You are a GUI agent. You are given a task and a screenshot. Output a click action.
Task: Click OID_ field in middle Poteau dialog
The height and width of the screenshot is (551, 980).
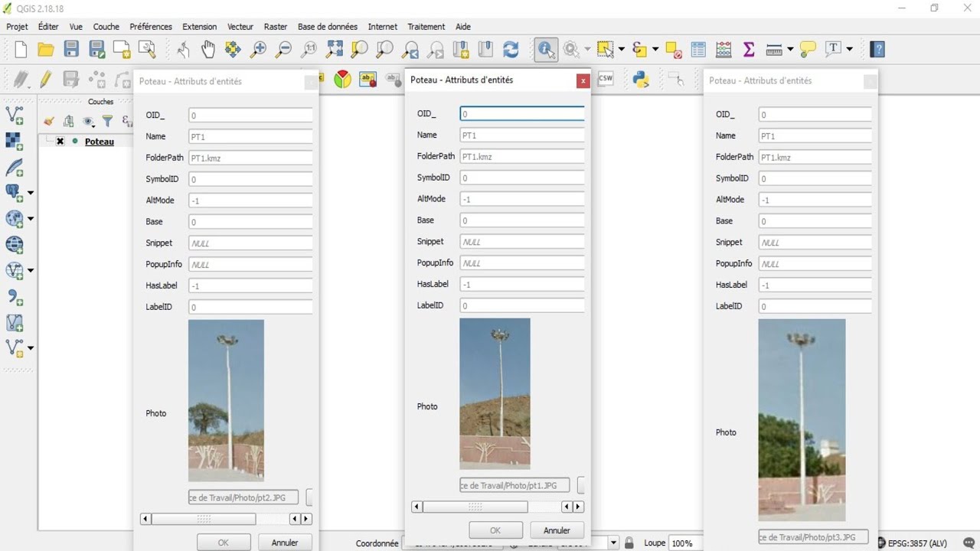tap(522, 113)
